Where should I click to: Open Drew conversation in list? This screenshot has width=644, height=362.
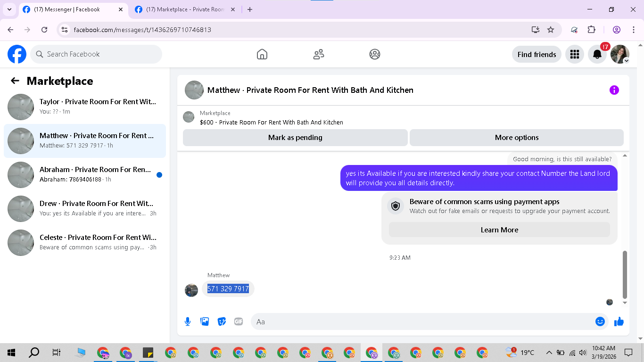coord(85,209)
